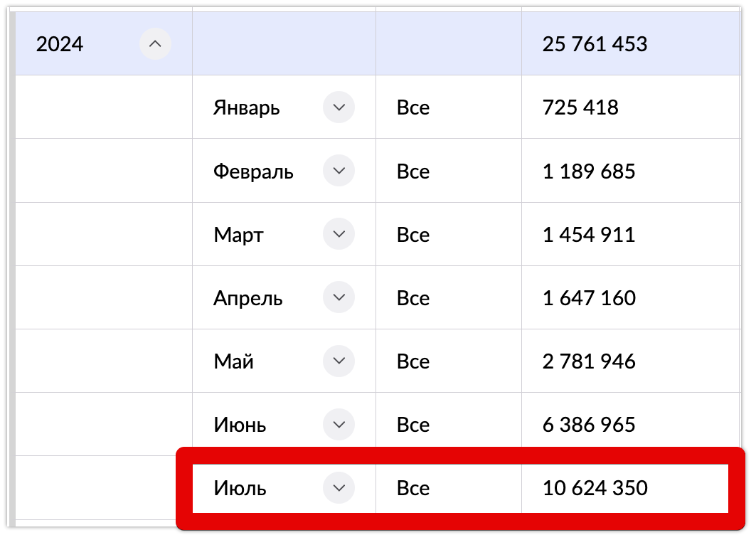Screen dimensions: 756x540
Task: Select the 2024 year label
Action: 60,44
